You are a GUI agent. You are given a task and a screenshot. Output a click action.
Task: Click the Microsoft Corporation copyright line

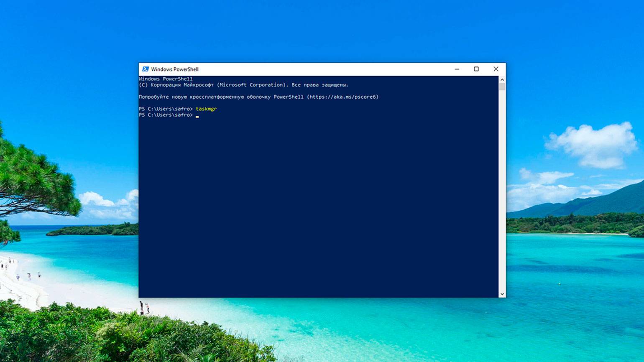[243, 85]
